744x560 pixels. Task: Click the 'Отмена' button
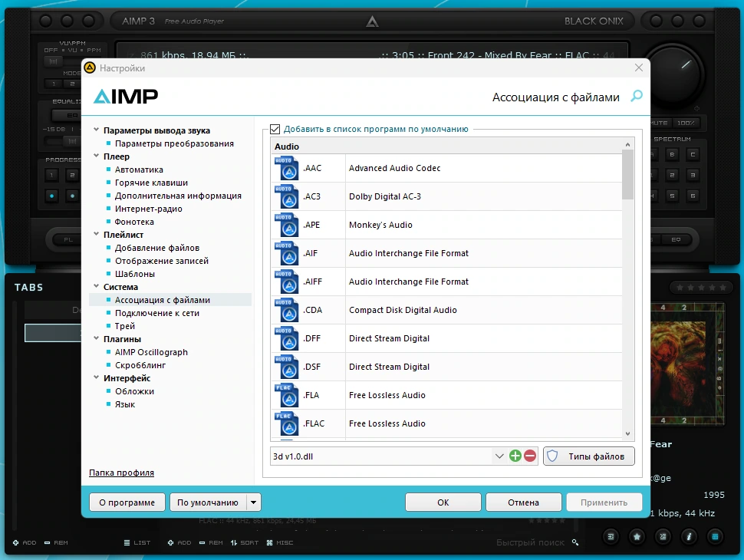[523, 502]
